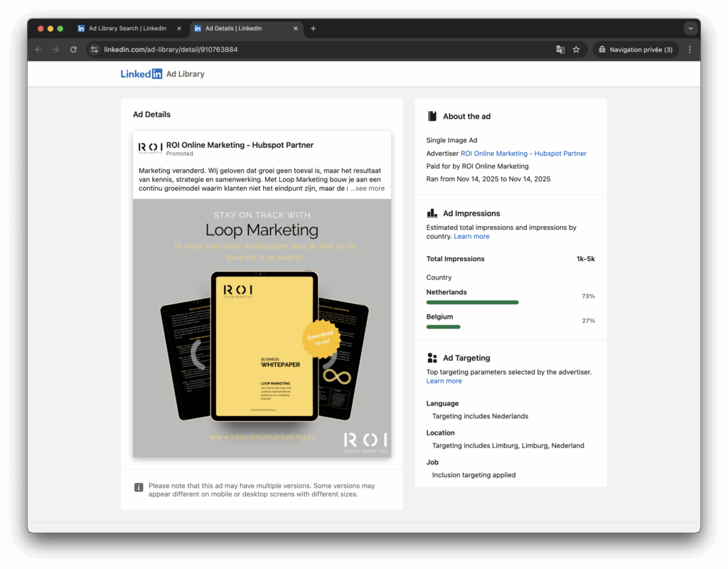Open the Chrome three-dot menu
The width and height of the screenshot is (728, 569).
[x=690, y=49]
